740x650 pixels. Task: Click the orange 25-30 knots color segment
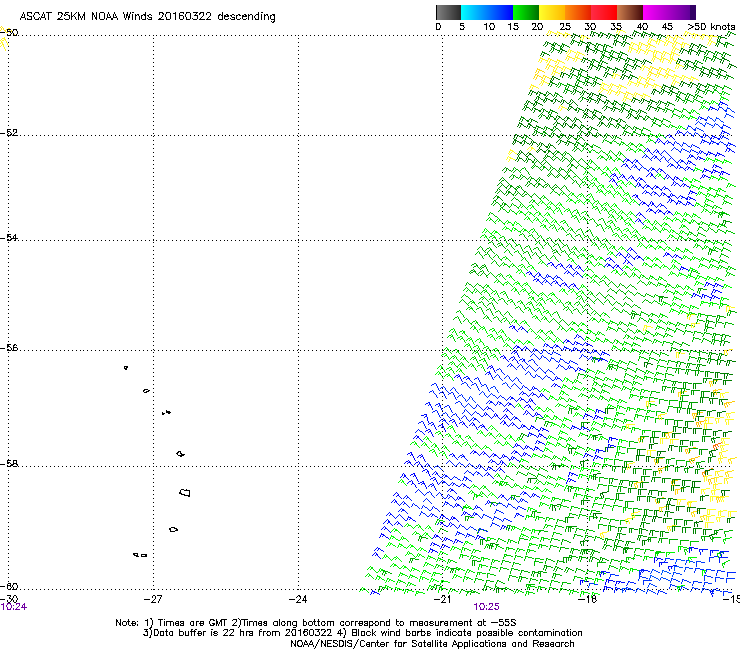point(578,12)
